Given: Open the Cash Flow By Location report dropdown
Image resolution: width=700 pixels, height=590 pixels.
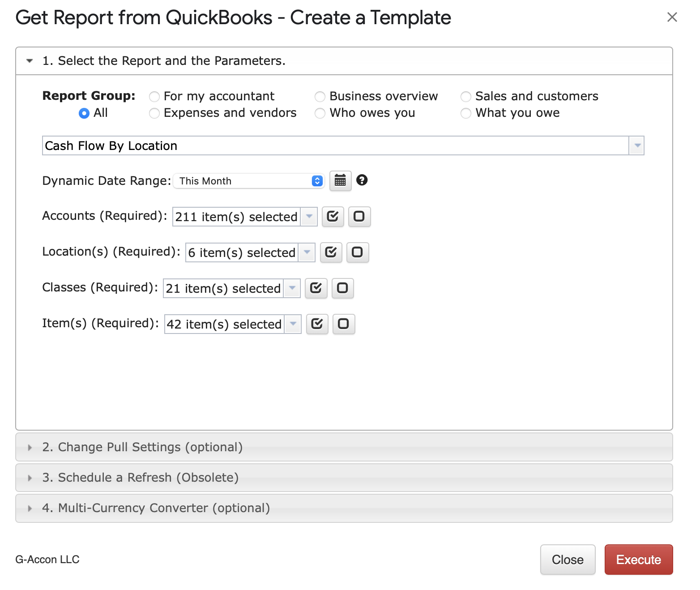Looking at the screenshot, I should coord(636,146).
